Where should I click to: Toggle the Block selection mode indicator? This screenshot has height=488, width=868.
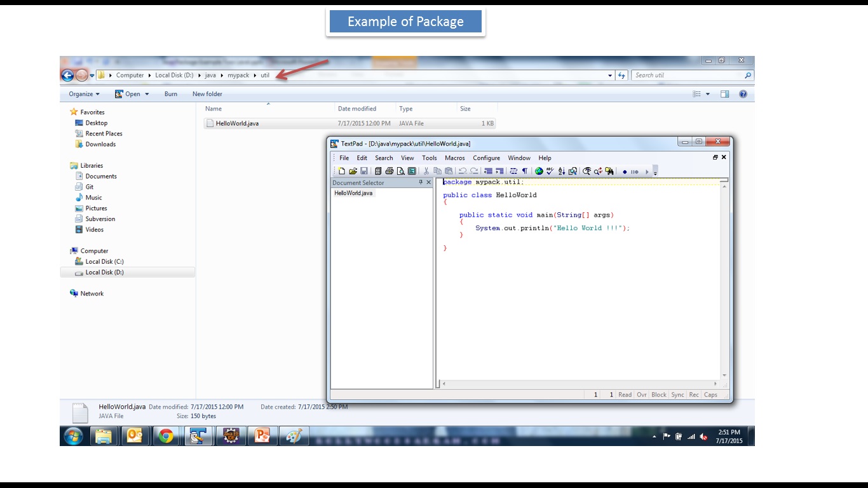click(659, 395)
